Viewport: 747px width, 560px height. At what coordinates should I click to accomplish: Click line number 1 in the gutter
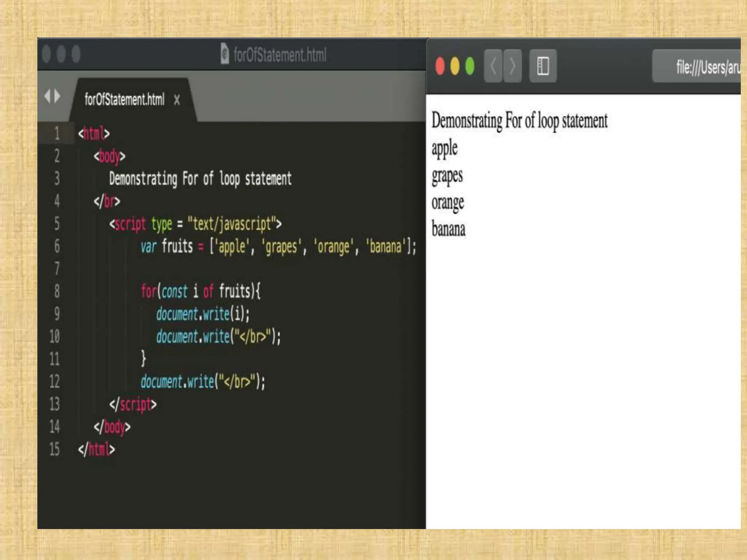tap(57, 133)
